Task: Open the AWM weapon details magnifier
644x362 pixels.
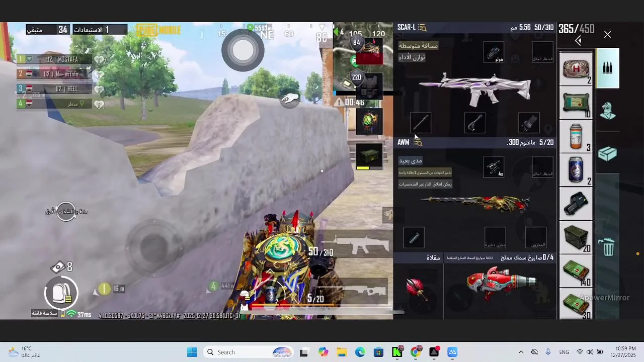Action: pyautogui.click(x=418, y=143)
